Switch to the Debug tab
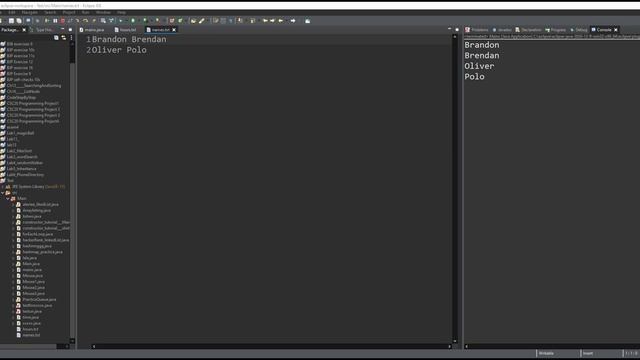 click(x=579, y=30)
